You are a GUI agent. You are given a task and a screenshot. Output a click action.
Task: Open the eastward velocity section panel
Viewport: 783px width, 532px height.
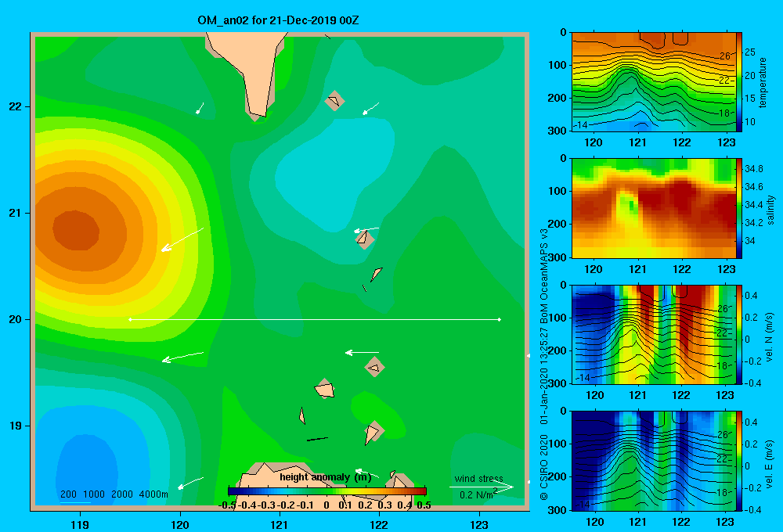(653, 461)
